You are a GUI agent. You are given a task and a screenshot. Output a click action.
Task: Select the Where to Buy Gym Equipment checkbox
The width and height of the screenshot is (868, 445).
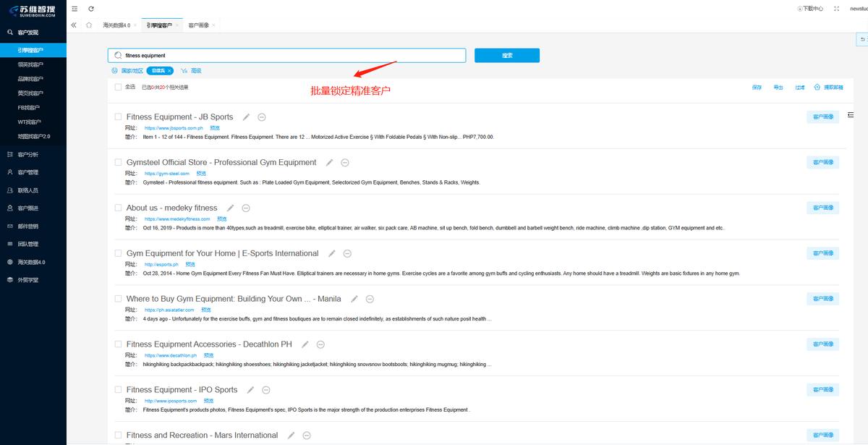(118, 299)
